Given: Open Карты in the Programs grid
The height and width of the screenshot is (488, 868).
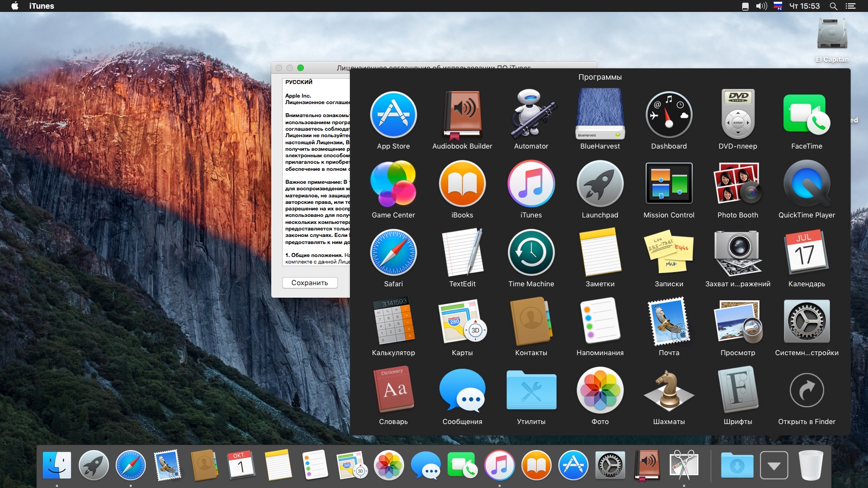Looking at the screenshot, I should [x=462, y=322].
